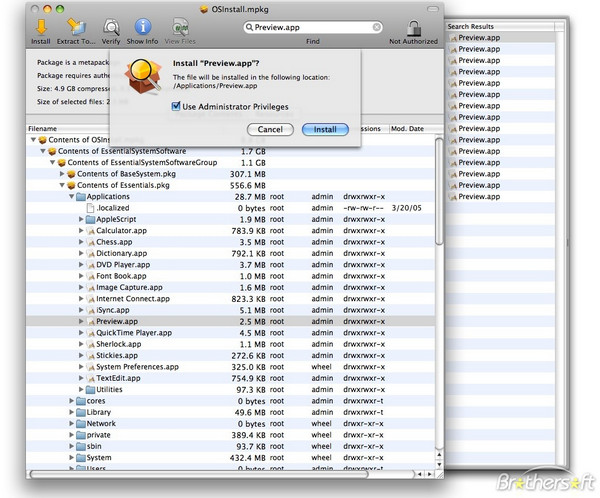The width and height of the screenshot is (600, 498).
Task: Select the first Preview.app search result
Action: point(501,38)
